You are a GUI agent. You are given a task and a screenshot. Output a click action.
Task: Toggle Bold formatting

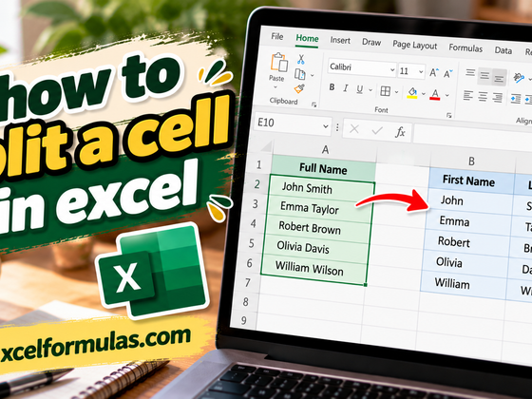(332, 87)
